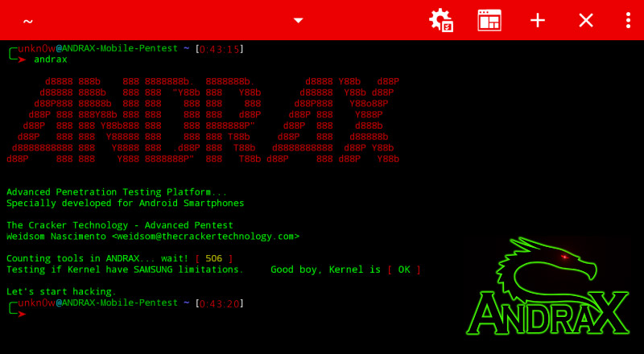The width and height of the screenshot is (644, 354).
Task: Click the timestamp '0:43:15'
Action: tap(219, 49)
